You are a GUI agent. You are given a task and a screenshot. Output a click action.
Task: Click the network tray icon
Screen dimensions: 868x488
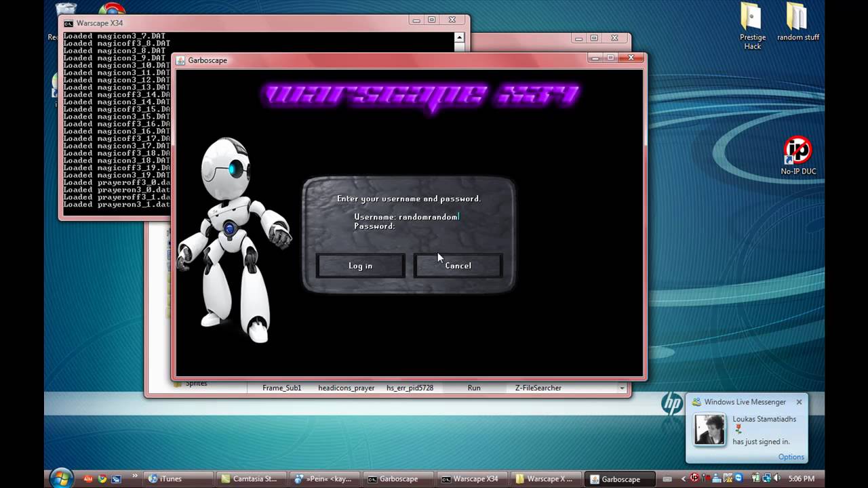click(x=766, y=479)
